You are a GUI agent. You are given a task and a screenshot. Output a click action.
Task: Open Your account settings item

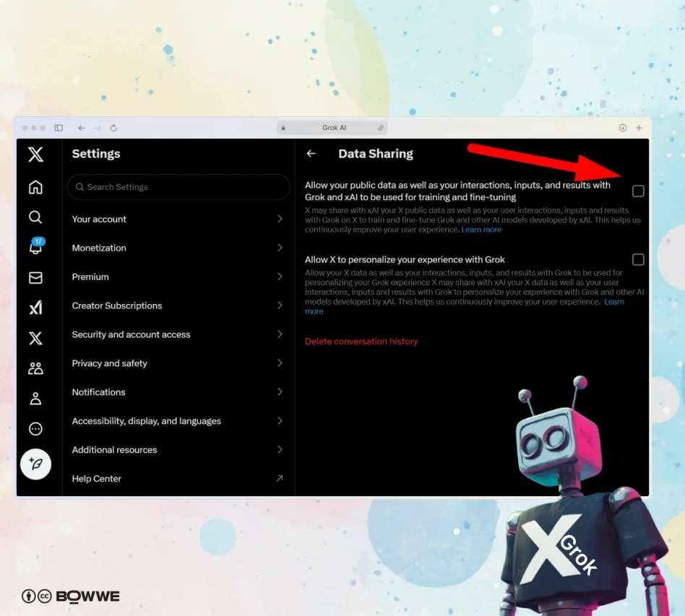tap(178, 219)
